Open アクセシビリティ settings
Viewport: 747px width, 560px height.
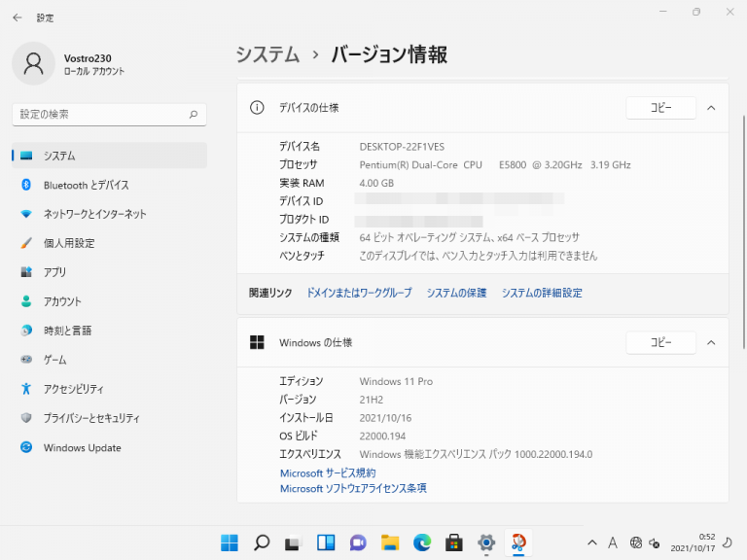73,389
